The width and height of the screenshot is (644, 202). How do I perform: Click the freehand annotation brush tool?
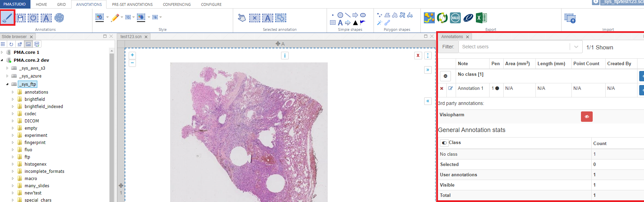pos(7,17)
